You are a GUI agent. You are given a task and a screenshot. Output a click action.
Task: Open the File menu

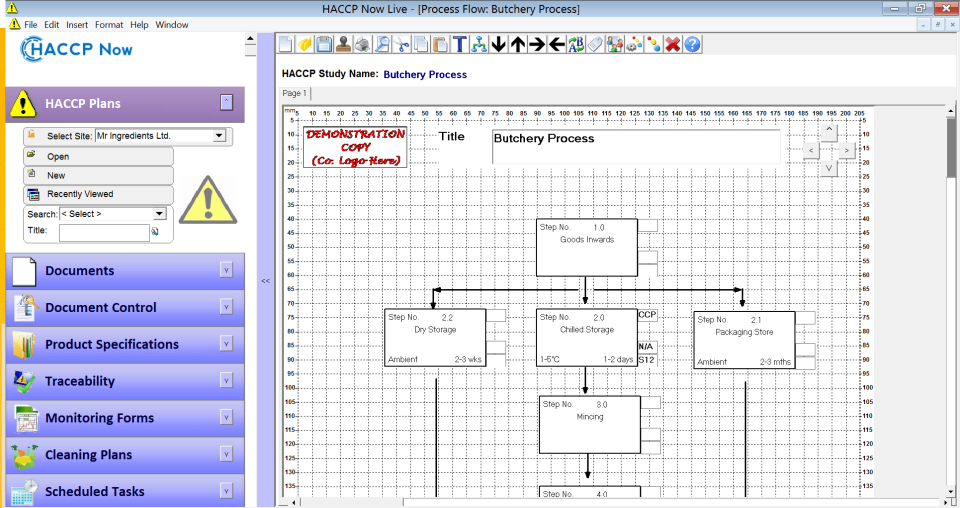click(x=31, y=24)
